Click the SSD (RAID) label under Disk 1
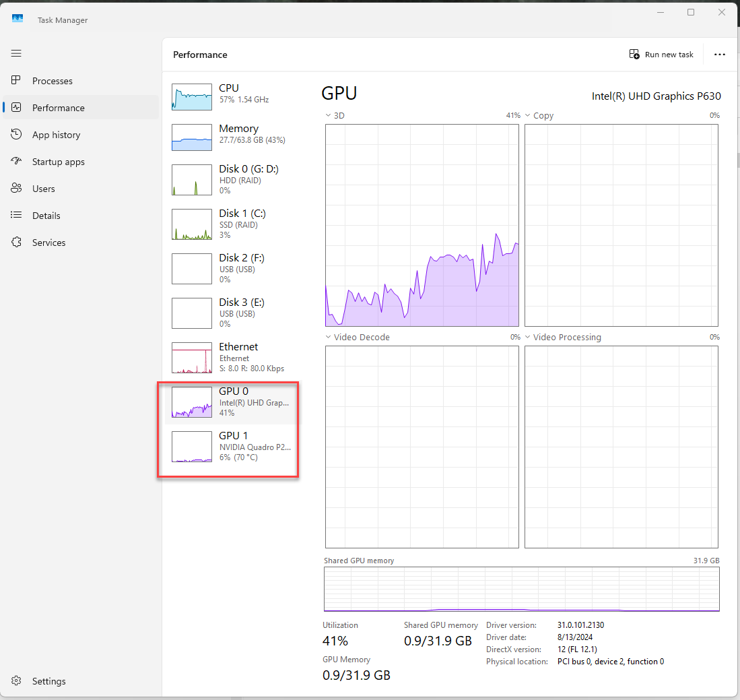The width and height of the screenshot is (740, 700). coord(238,225)
